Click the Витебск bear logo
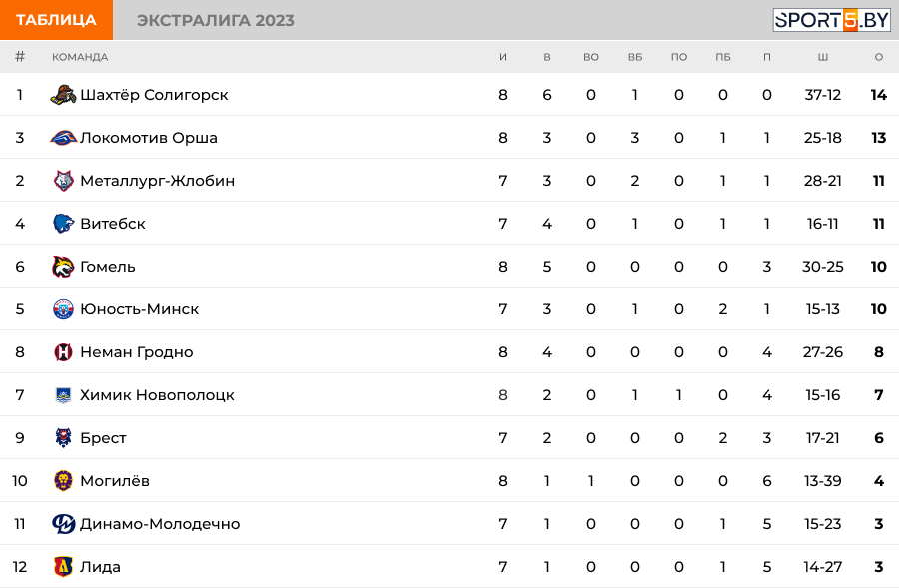The width and height of the screenshot is (899, 588). pos(63,223)
